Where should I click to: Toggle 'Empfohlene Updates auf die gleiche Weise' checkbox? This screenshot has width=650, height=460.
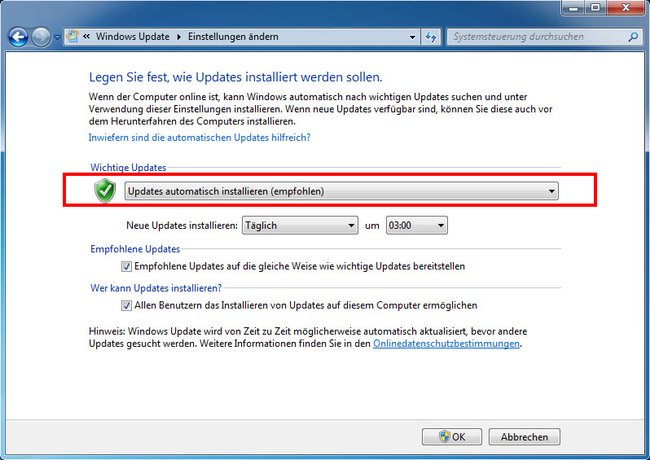pyautogui.click(x=126, y=266)
